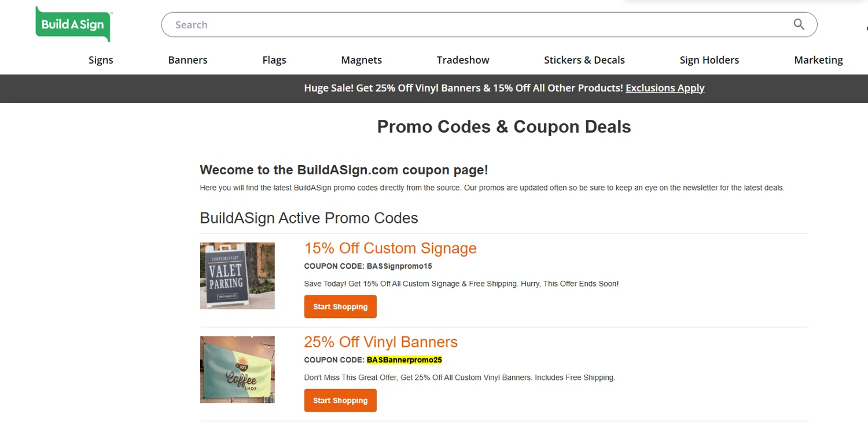Click the BASSignpromo15 coupon code text

[399, 266]
